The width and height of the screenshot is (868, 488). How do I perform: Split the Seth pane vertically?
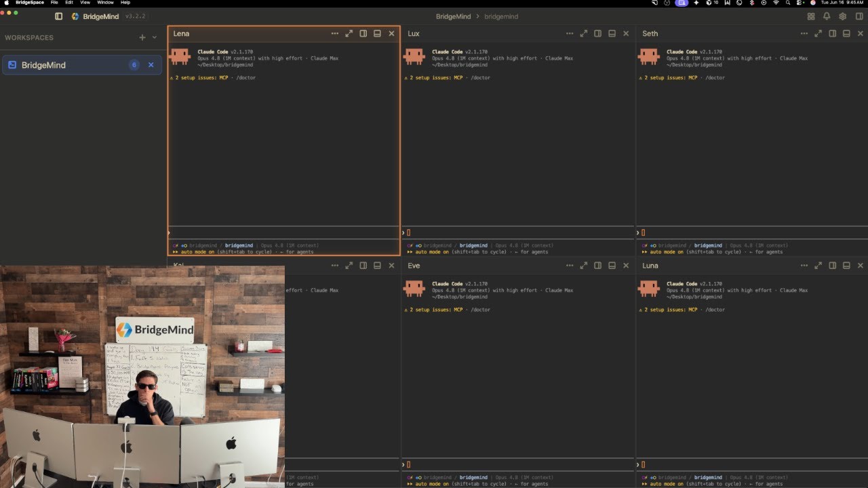click(832, 33)
